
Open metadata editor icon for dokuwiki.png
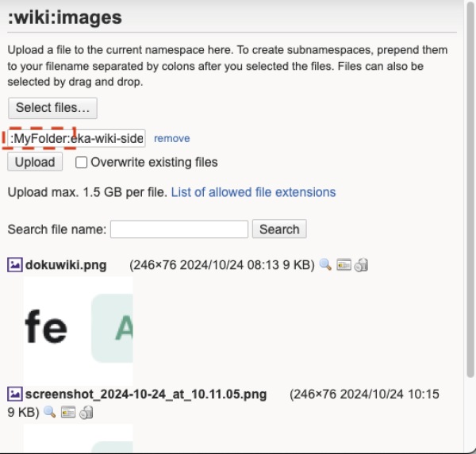point(344,265)
